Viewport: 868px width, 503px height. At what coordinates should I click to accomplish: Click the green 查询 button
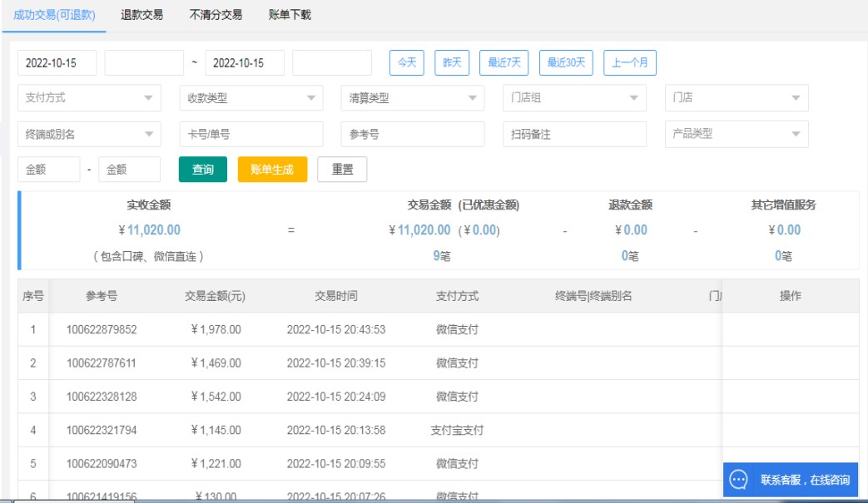click(x=203, y=170)
